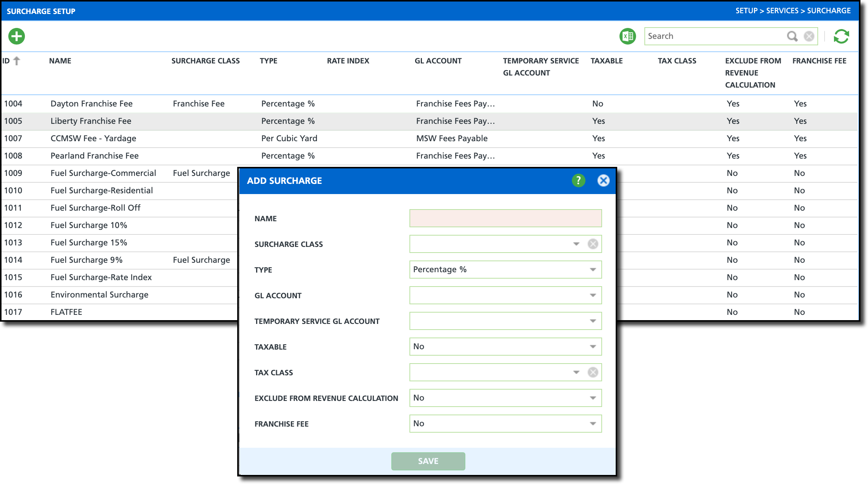
Task: Clear the Surcharge Class selection
Action: tap(593, 244)
